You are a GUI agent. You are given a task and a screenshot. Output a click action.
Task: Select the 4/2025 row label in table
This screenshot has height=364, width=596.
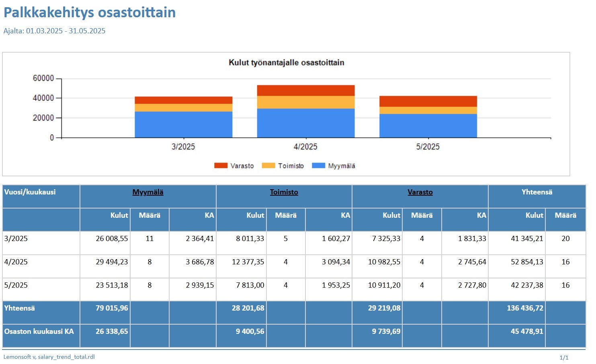tap(16, 262)
